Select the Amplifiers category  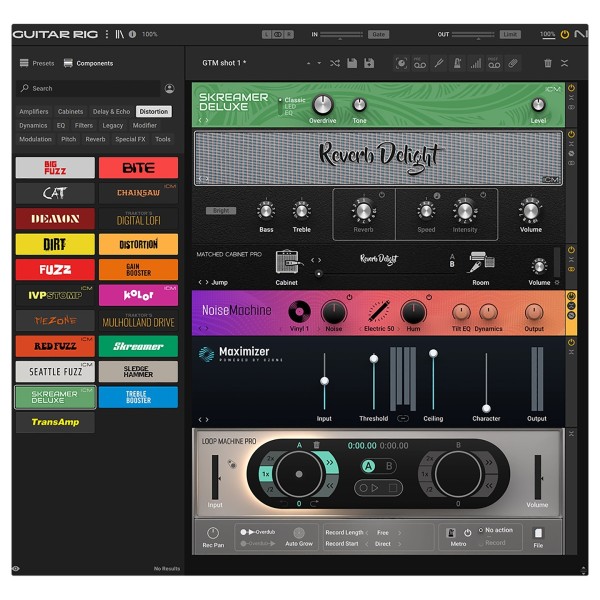tap(34, 111)
